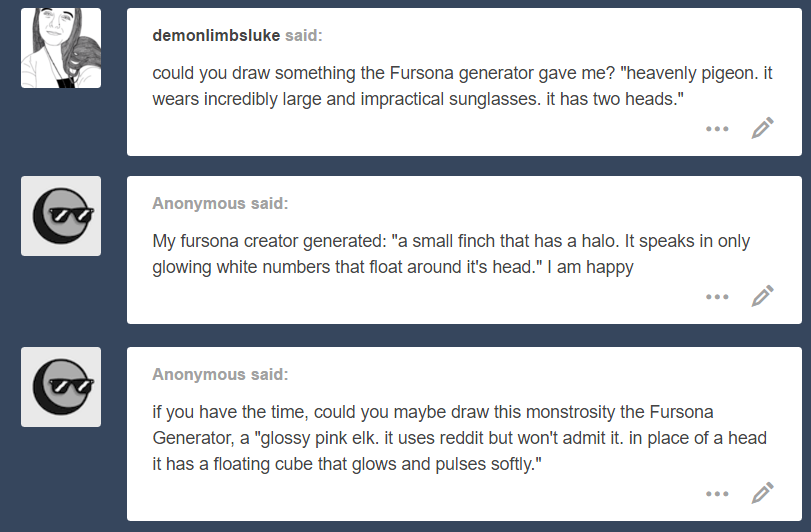Click the pencil icon on demonlimbsluke's ask
811x532 pixels.
tap(763, 128)
